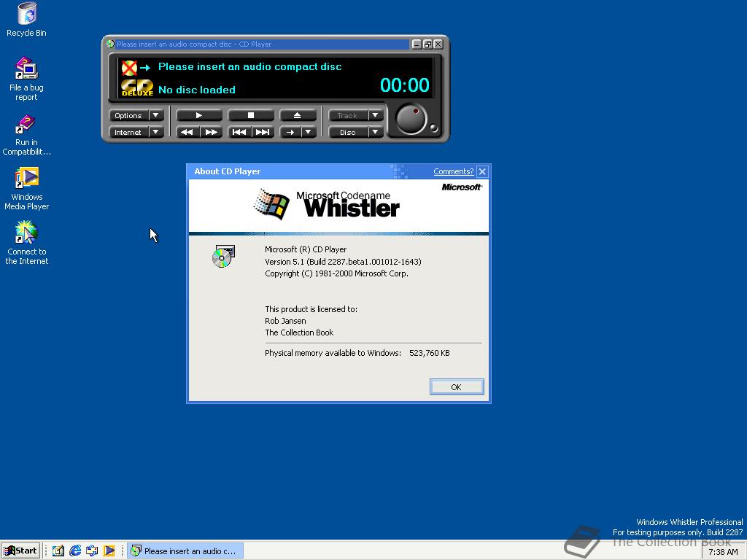Click the 00:00 time display
Image resolution: width=747 pixels, height=560 pixels.
(x=404, y=85)
